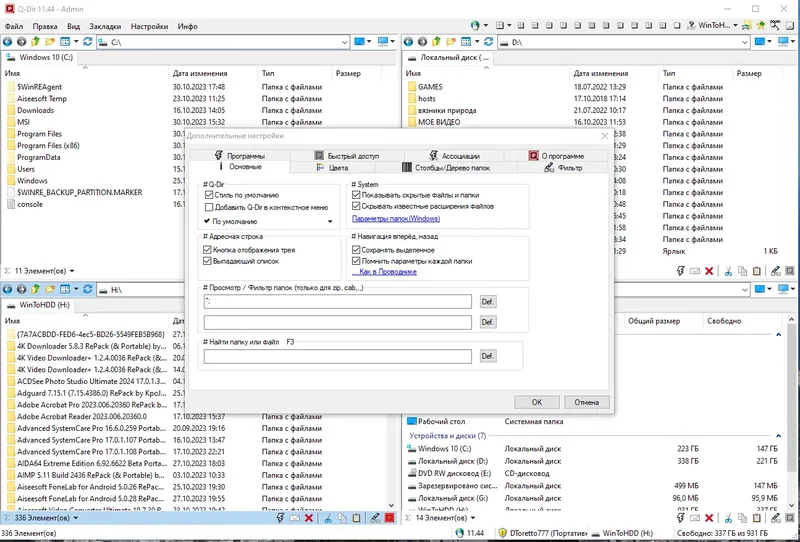Click the copy icon in the D:\ pane
The image size is (800, 542).
pyautogui.click(x=742, y=271)
